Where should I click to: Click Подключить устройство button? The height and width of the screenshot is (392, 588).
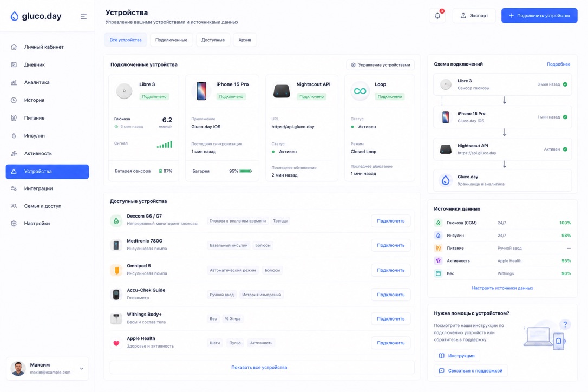(x=539, y=16)
